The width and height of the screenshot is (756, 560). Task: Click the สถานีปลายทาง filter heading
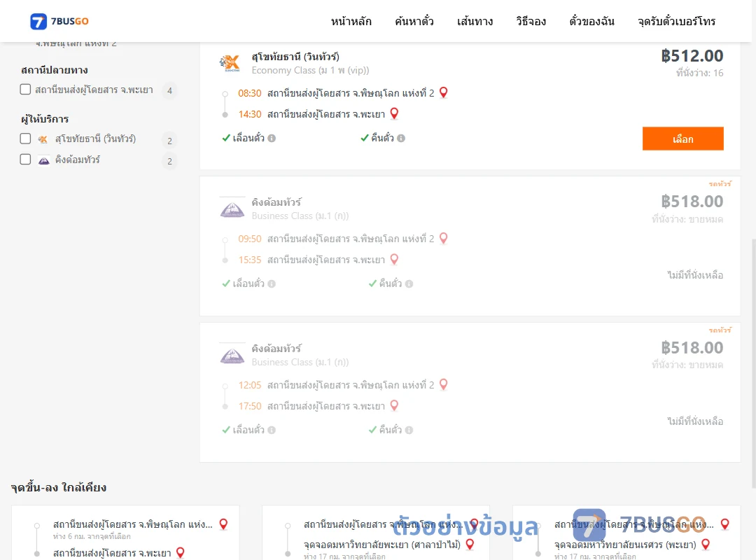coord(55,71)
